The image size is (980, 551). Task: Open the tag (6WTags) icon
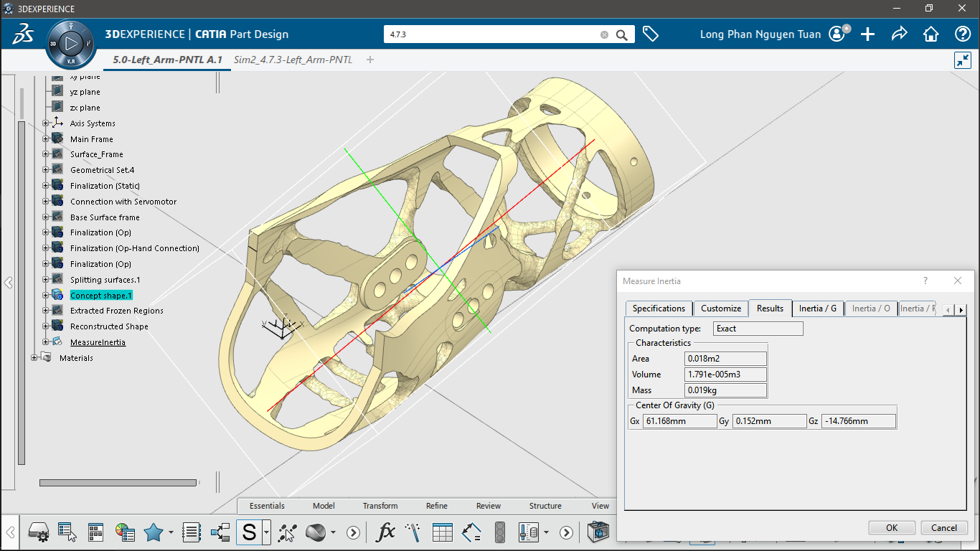tap(651, 34)
